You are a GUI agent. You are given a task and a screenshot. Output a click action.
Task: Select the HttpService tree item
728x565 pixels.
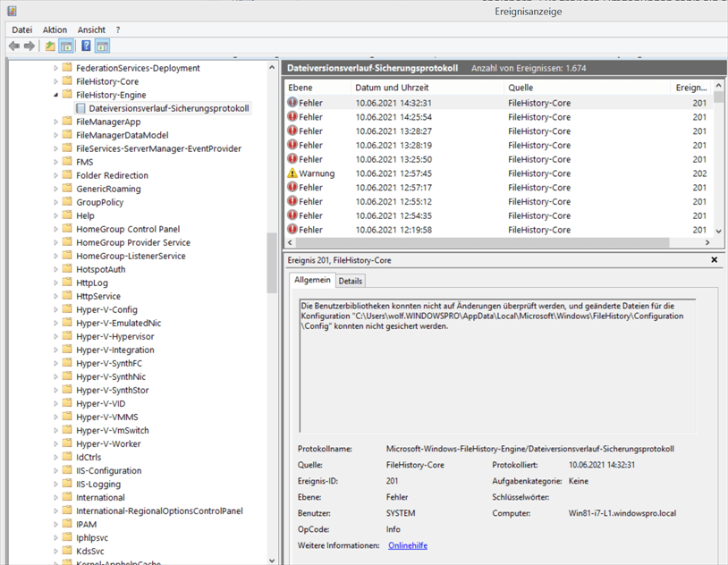[x=98, y=296]
